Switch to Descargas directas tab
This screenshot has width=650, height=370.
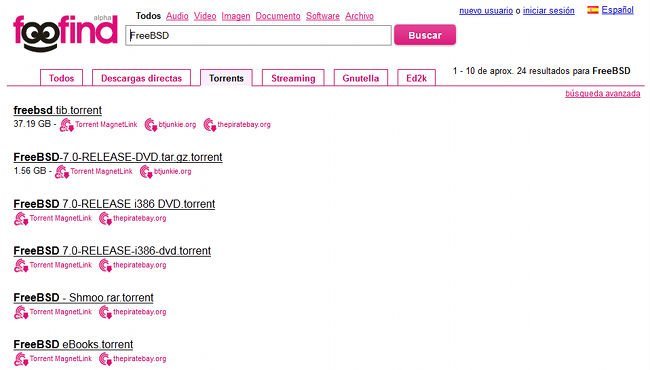(141, 78)
